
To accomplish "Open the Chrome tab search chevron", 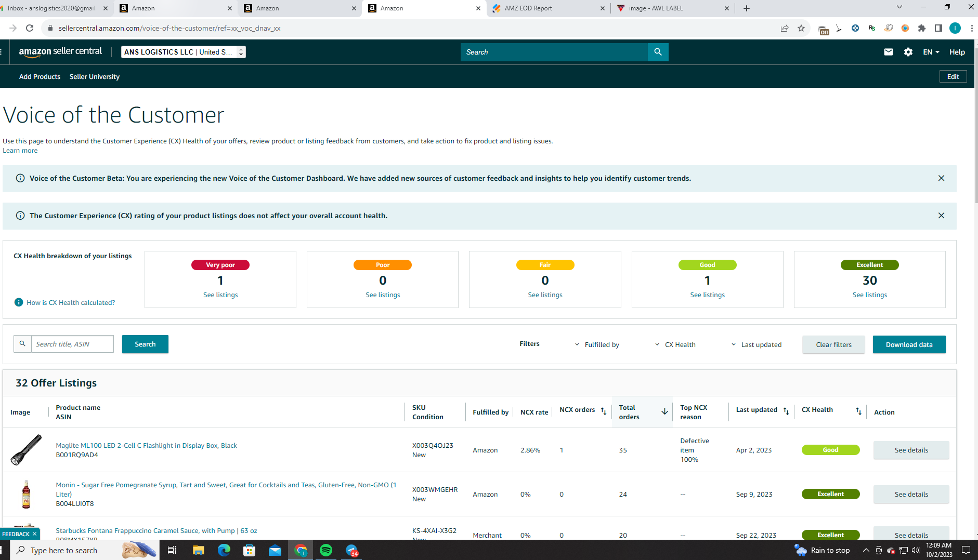I will [899, 7].
